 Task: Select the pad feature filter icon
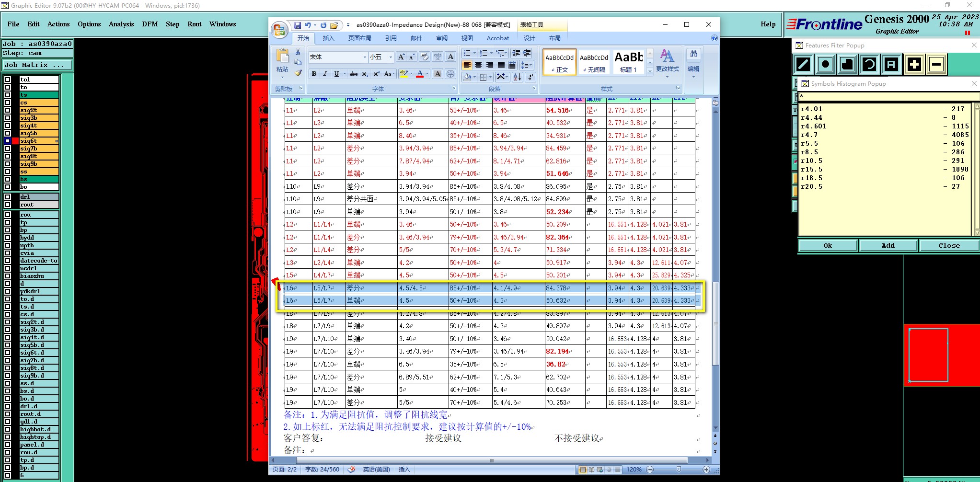[x=825, y=64]
